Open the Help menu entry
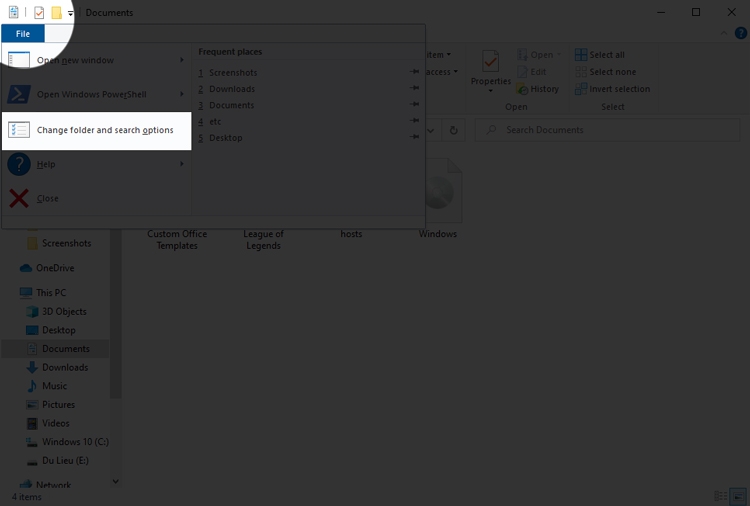Image resolution: width=750 pixels, height=506 pixels. 97,164
